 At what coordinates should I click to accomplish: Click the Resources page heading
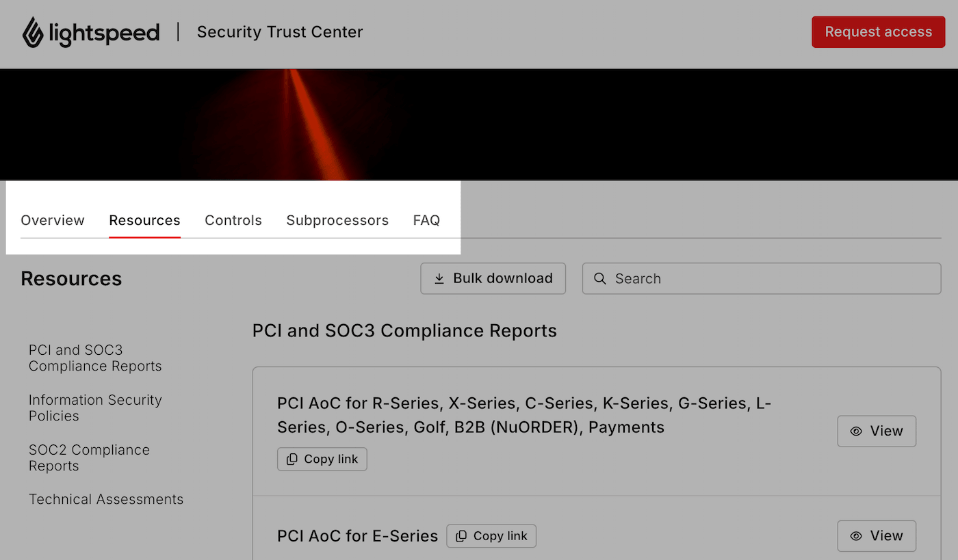[x=71, y=279]
